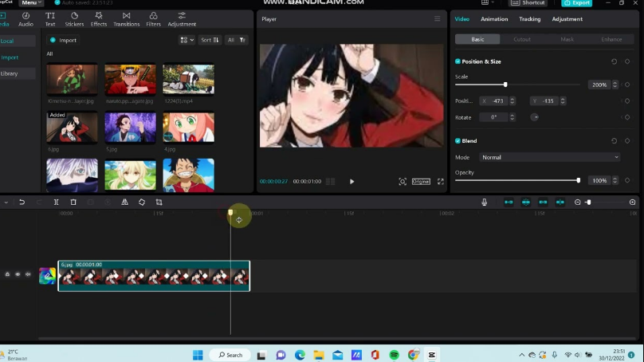The image size is (644, 362).
Task: Expand the Blend Mode dropdown
Action: pyautogui.click(x=549, y=157)
